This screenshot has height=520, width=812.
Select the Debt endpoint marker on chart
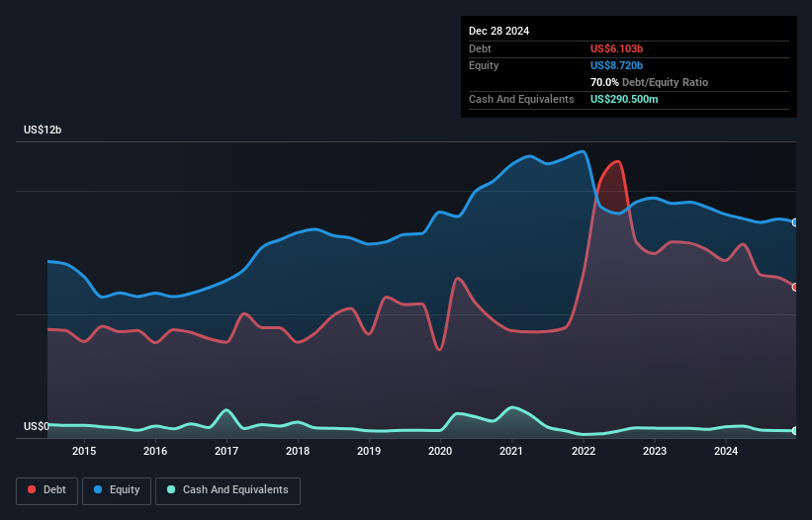(795, 287)
